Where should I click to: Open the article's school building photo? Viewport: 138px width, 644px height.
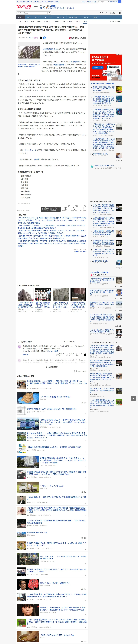pyautogui.click(x=29, y=52)
